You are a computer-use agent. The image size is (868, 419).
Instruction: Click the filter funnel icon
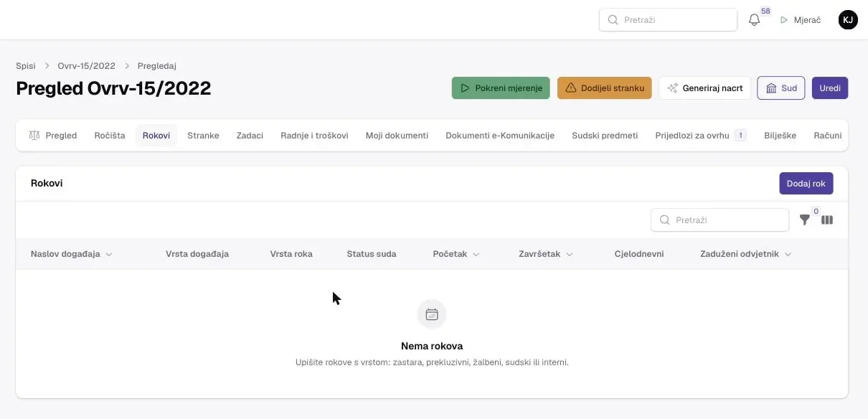coord(805,220)
